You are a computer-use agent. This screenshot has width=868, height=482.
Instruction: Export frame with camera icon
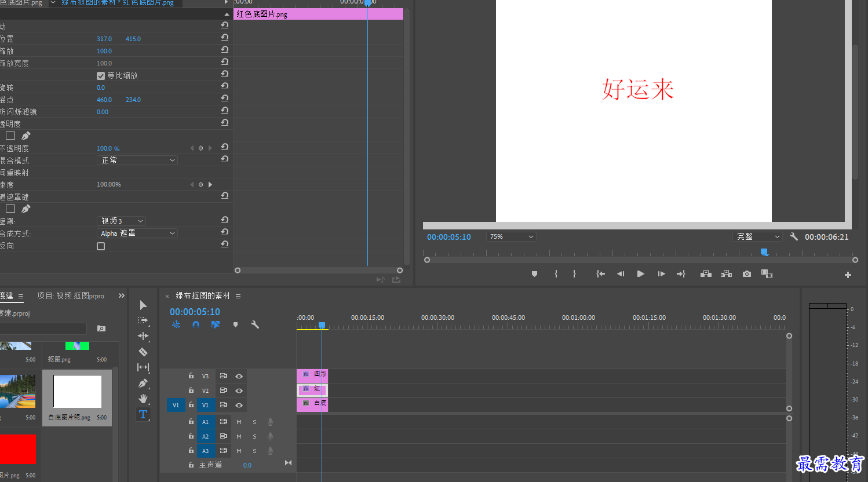point(747,274)
